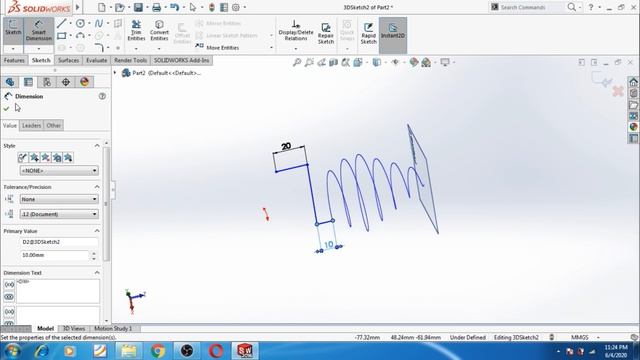Screen dimensions: 640x360
Task: Open the Dimension help icon
Action: (x=102, y=96)
